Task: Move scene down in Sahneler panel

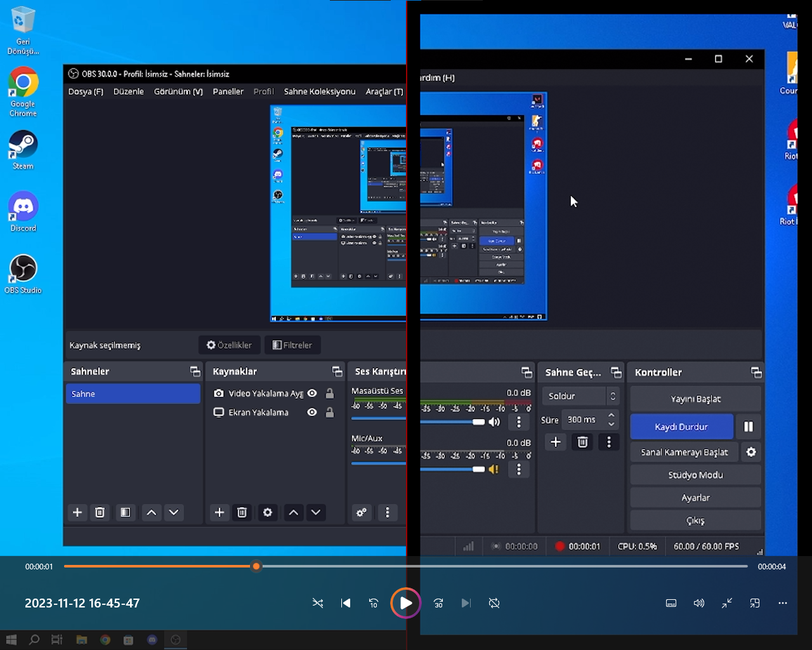Action: coord(174,512)
